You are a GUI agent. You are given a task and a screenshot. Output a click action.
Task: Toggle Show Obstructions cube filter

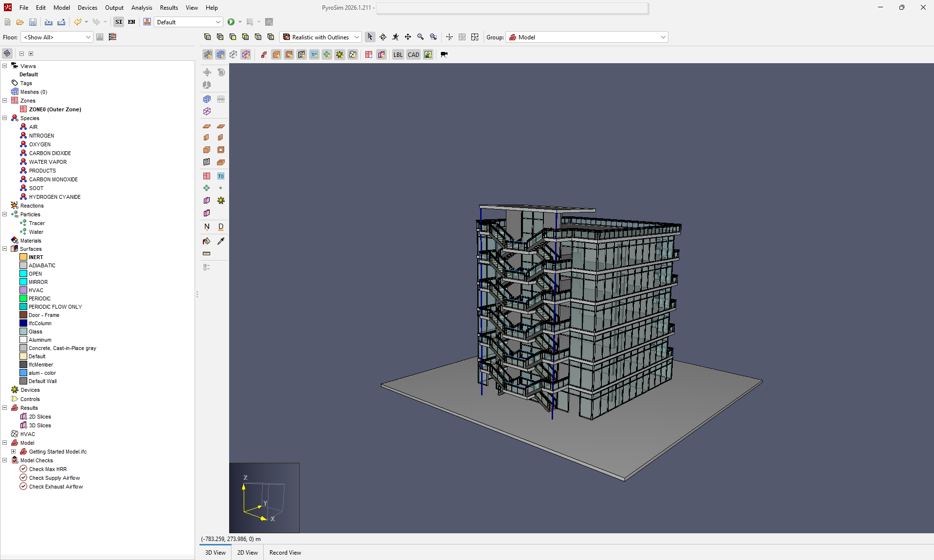(276, 54)
